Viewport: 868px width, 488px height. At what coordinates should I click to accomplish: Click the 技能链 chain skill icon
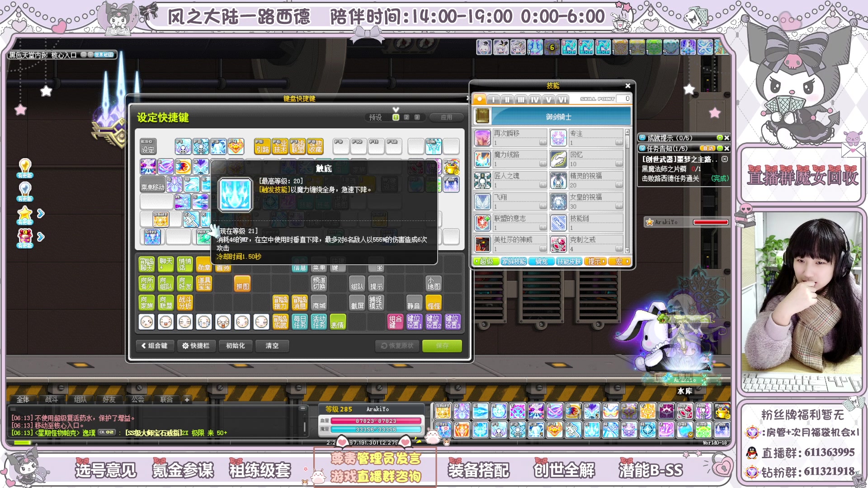click(x=558, y=223)
